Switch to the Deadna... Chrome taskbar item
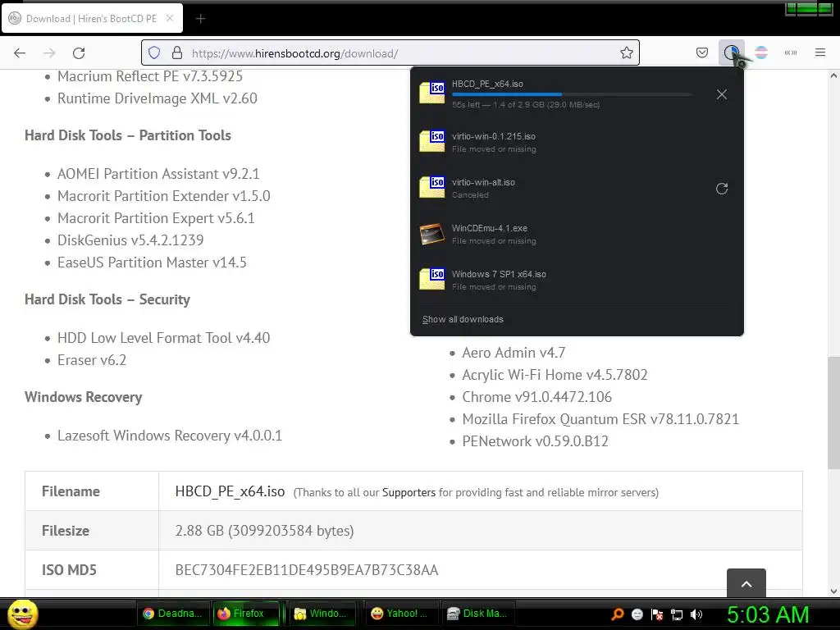Screen dimensions: 840x630 (172, 614)
